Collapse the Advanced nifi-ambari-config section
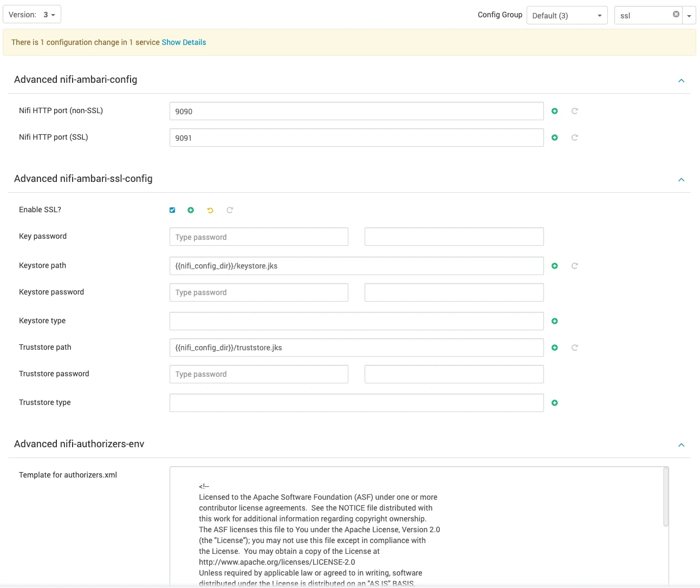The width and height of the screenshot is (700, 588). pos(681,81)
